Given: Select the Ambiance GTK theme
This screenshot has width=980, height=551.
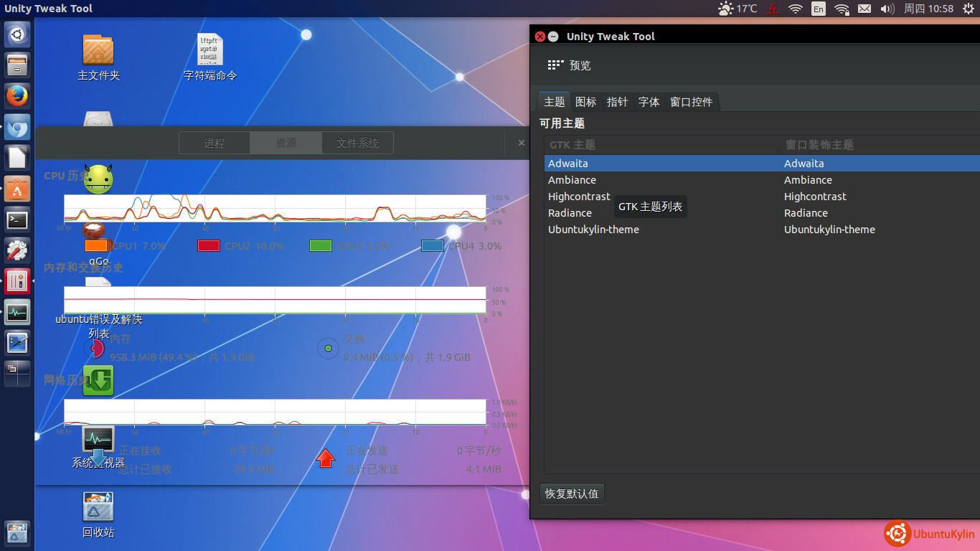Looking at the screenshot, I should coord(572,180).
